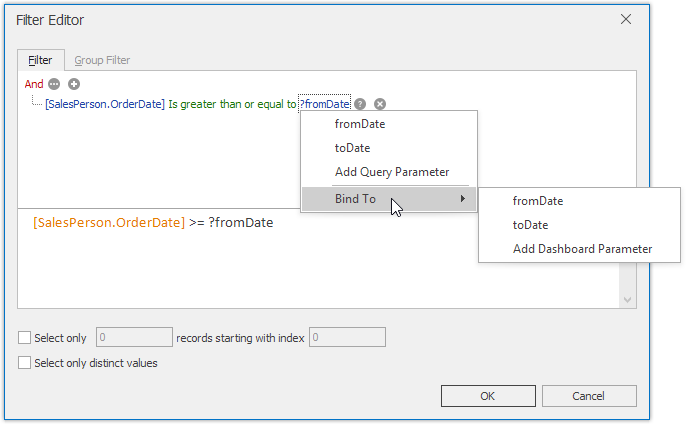Click the And group operator
Image resolution: width=686 pixels, height=424 pixels.
(x=34, y=85)
